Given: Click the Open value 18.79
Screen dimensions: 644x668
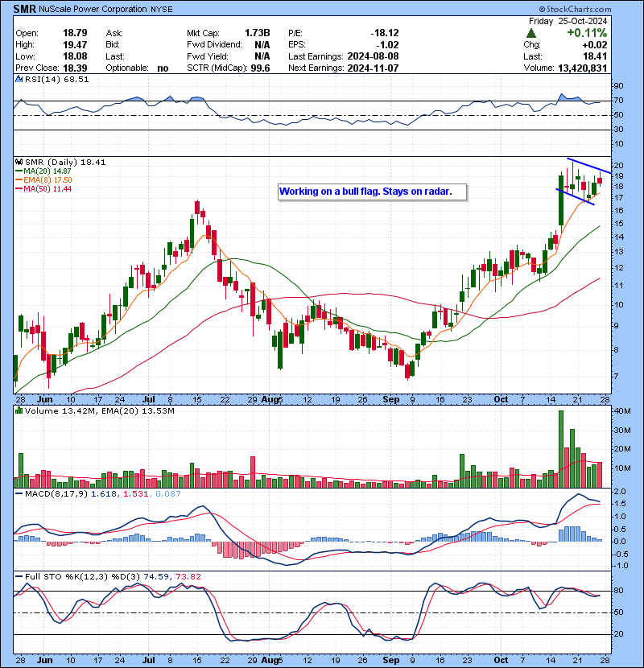Looking at the screenshot, I should click(75, 33).
